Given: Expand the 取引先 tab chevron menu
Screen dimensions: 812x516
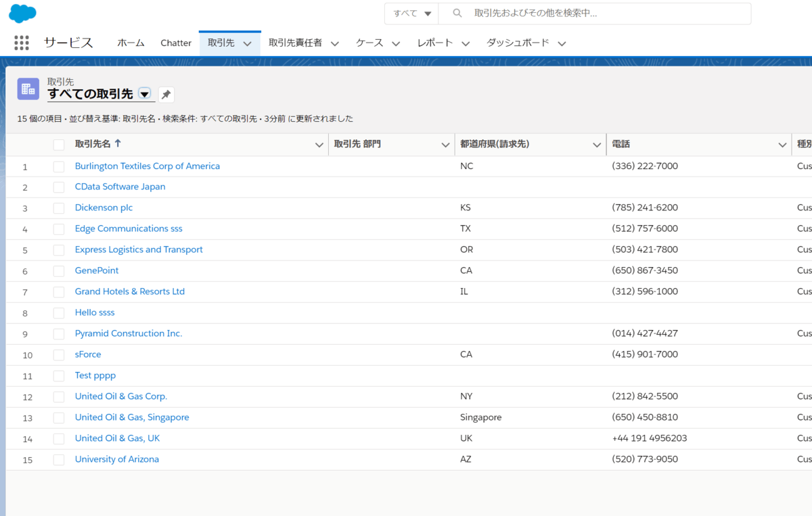Looking at the screenshot, I should pos(247,43).
